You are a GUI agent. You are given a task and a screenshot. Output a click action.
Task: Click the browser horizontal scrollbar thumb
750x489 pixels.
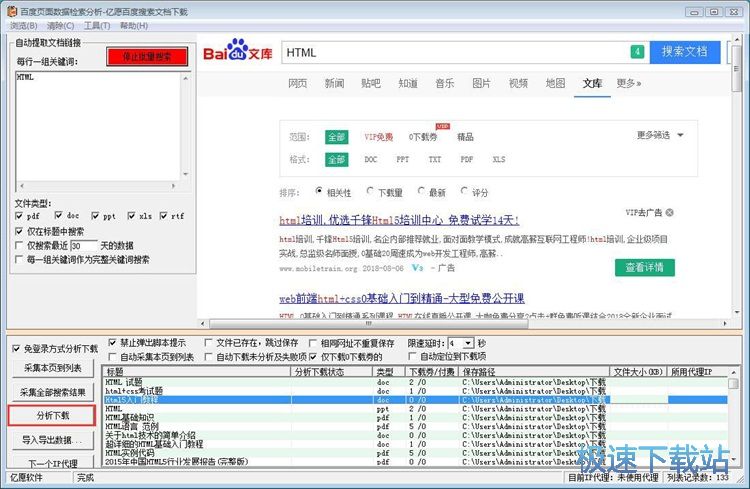point(369,324)
